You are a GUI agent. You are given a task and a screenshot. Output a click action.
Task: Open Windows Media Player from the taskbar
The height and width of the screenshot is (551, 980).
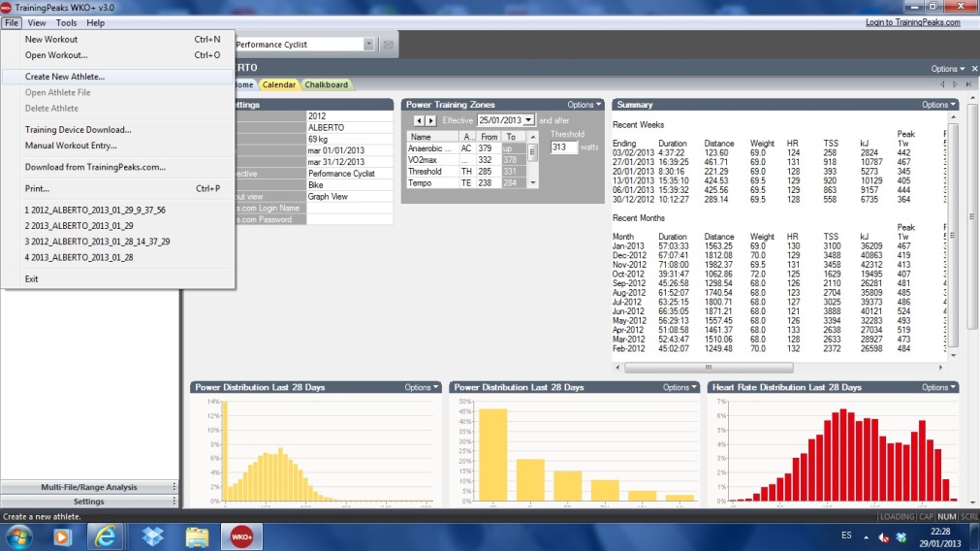pyautogui.click(x=63, y=535)
